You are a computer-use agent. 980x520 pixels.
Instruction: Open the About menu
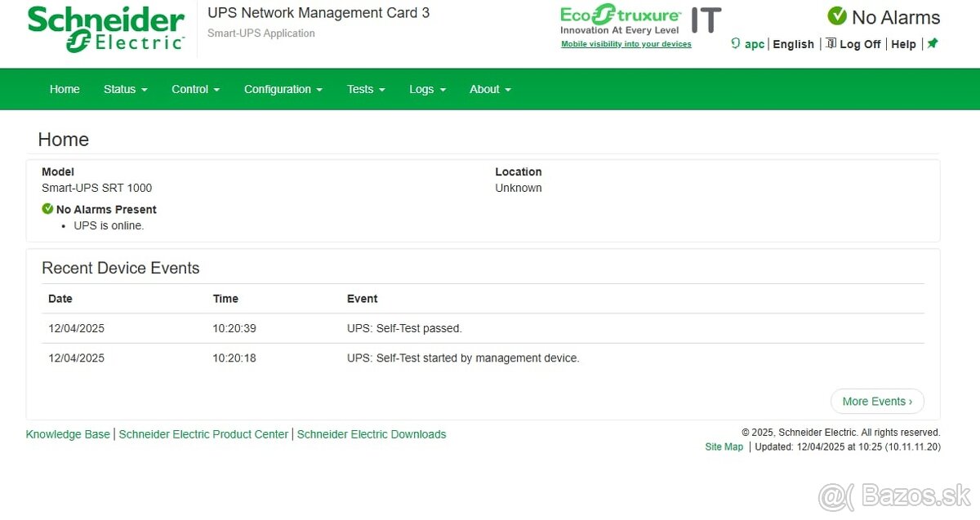[x=490, y=89]
